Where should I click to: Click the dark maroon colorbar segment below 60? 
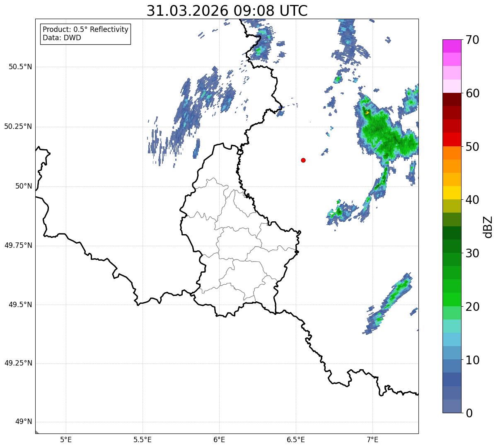[x=452, y=99]
